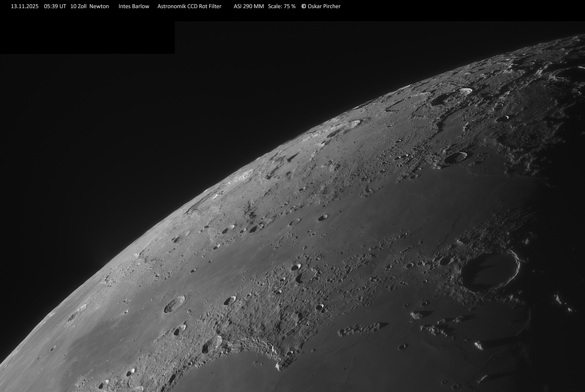This screenshot has width=585, height=392.
Task: Click the isolated mountain cluster left of the long shadows
Action: pyautogui.click(x=359, y=330)
